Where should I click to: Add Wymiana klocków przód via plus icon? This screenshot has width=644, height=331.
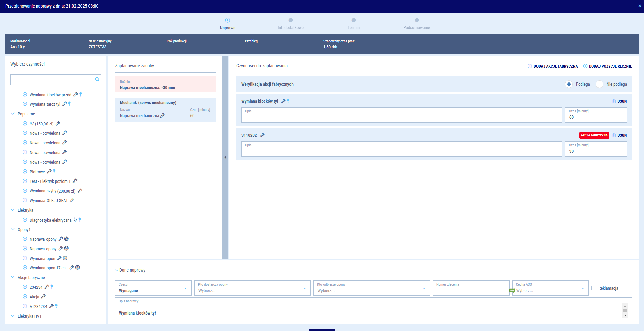[25, 95]
